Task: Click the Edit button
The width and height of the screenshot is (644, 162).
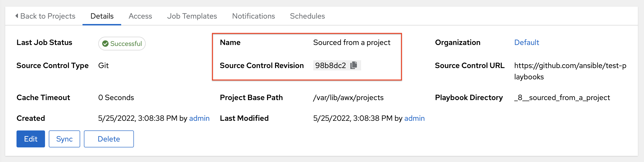Action: (30, 139)
